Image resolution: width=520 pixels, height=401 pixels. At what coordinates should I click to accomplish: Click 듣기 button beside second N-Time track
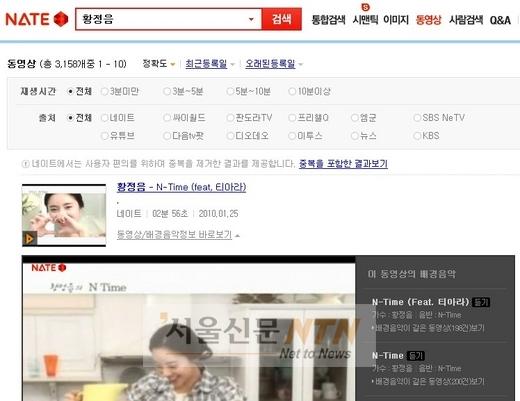(416, 356)
